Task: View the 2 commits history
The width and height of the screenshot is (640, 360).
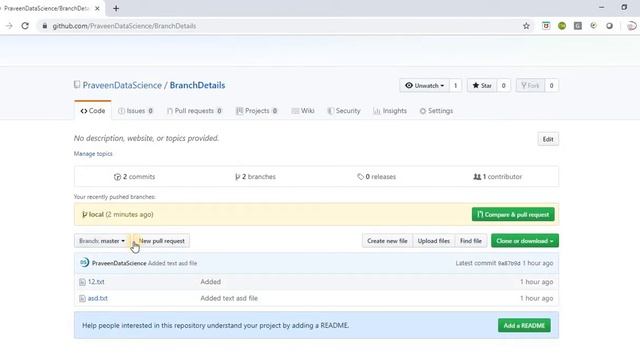Action: (x=134, y=177)
